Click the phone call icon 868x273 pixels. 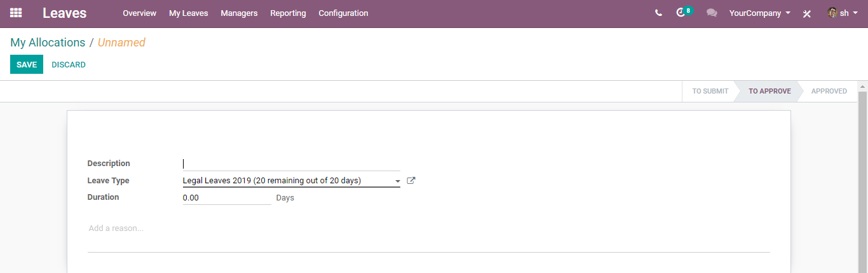[x=658, y=13]
